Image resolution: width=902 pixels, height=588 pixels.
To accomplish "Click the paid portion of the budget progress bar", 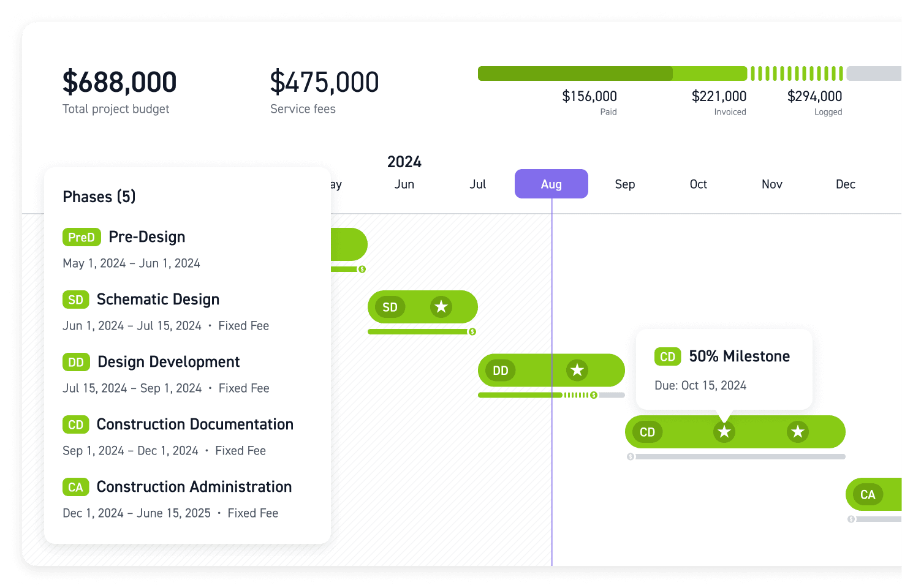I will tap(575, 73).
